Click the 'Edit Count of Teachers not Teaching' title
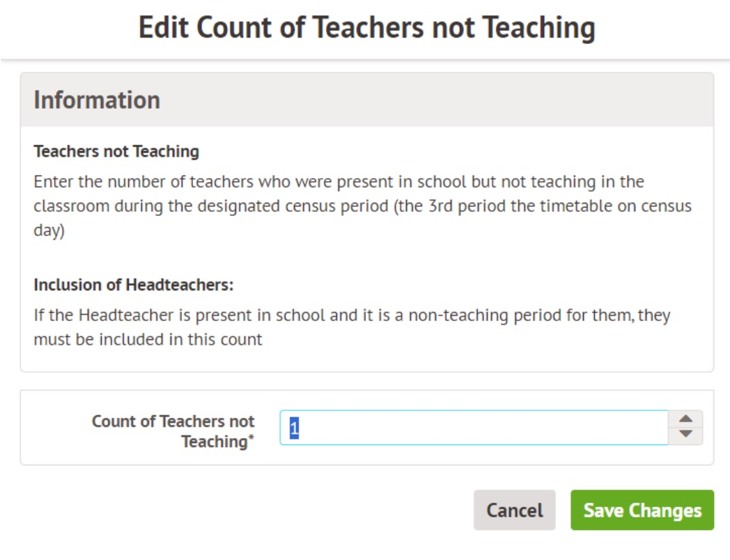 pos(366,28)
